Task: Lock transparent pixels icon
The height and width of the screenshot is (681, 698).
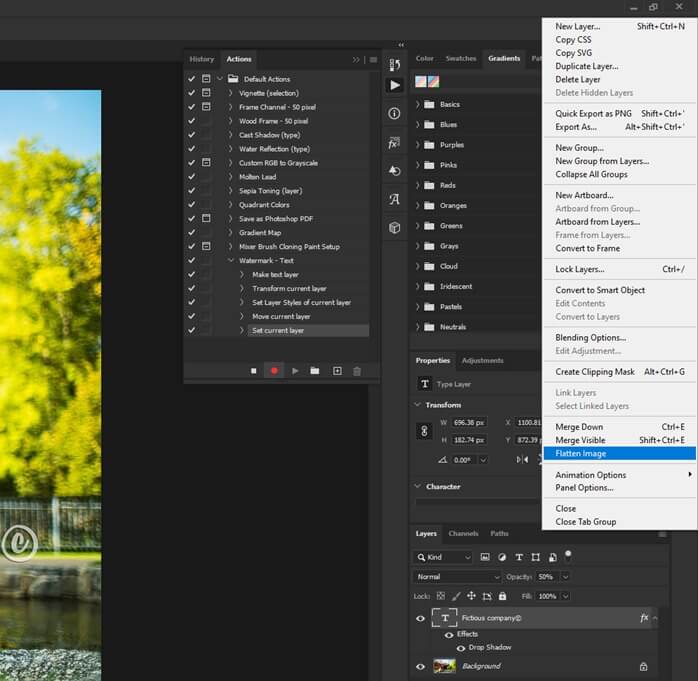Action: [441, 596]
